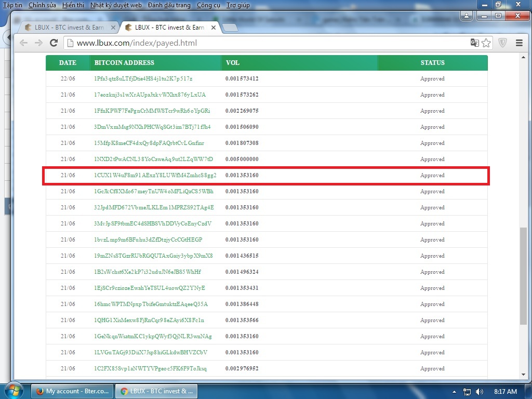This screenshot has width=532, height=399.
Task: Click the DATE column header
Action: point(68,62)
